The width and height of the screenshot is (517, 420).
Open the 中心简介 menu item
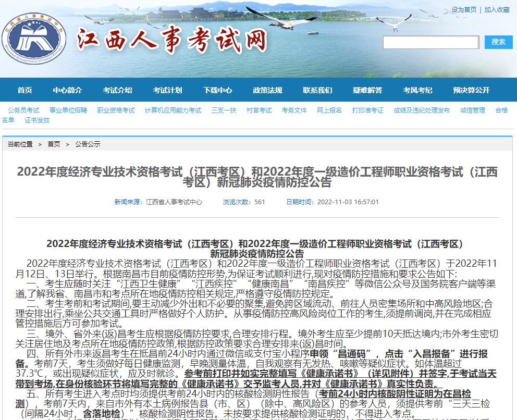[x=67, y=90]
